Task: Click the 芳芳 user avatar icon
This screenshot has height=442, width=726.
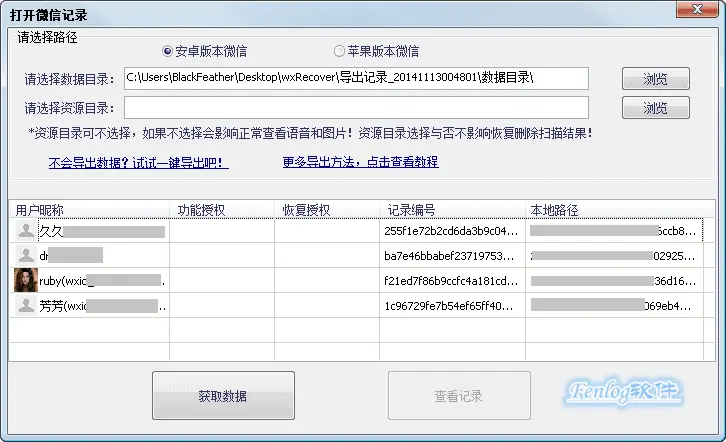Action: click(25, 306)
